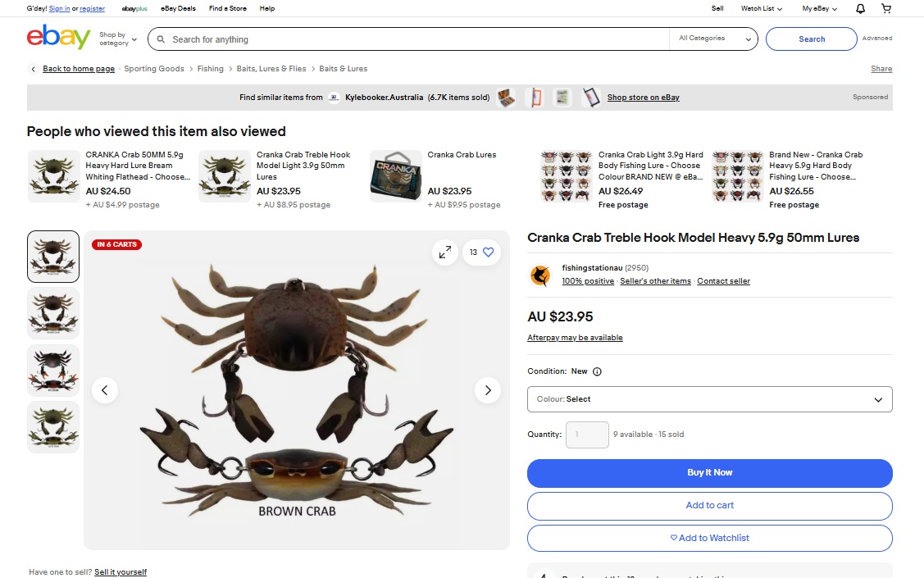
Task: Open ebayplus menu item
Action: click(x=134, y=8)
